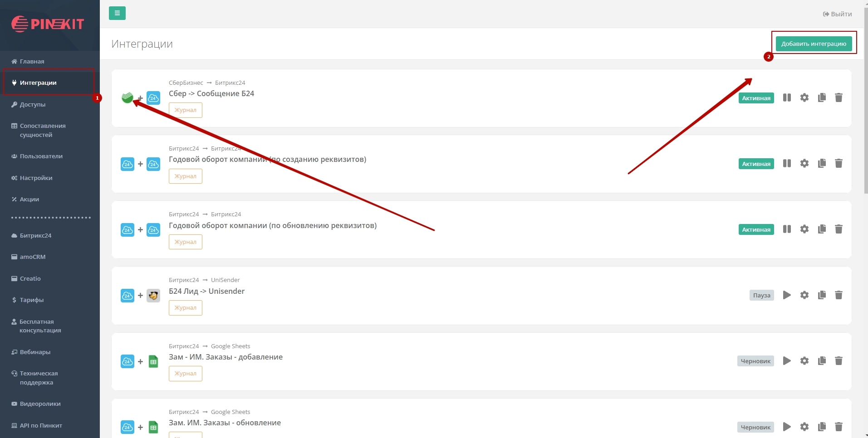Delete the Годовой оборот (по обновлению реквизитов) integration

click(839, 229)
